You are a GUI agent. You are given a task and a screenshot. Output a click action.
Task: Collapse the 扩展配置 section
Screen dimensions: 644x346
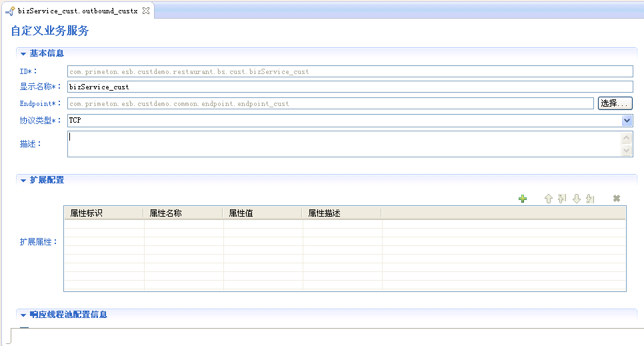tap(23, 181)
